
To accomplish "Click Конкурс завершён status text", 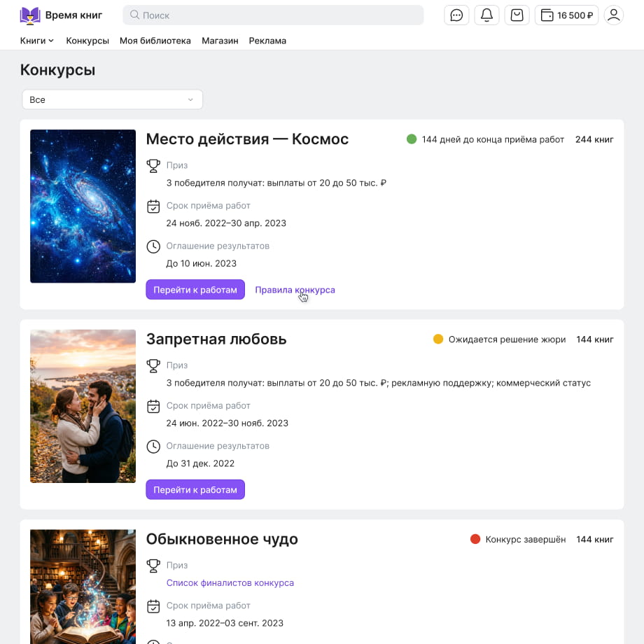I will 525,540.
